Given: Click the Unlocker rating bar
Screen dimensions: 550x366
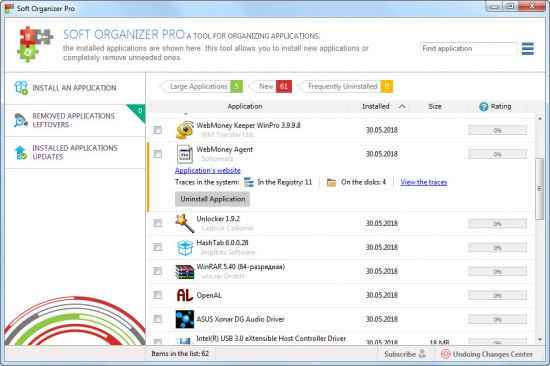Looking at the screenshot, I should pyautogui.click(x=497, y=224).
